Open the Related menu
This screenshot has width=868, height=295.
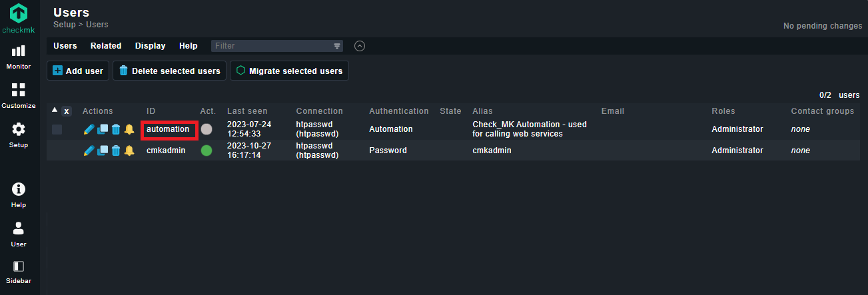[x=106, y=46]
